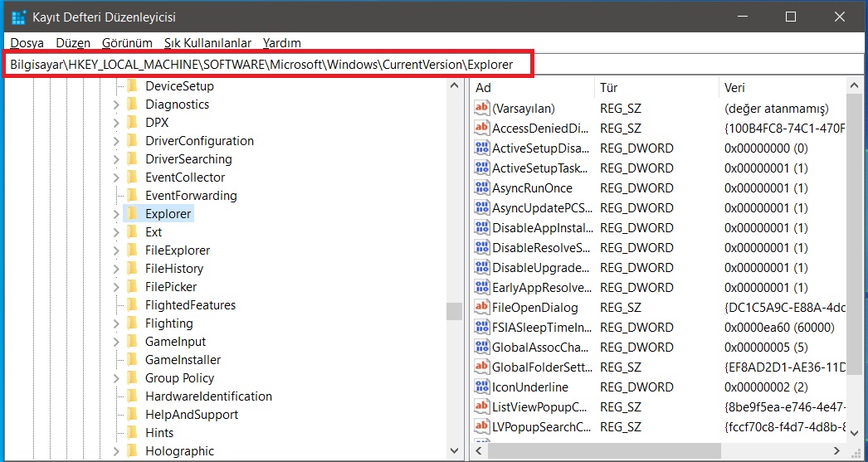Open the Dosya menu
This screenshot has width=868, height=462.
(x=27, y=42)
